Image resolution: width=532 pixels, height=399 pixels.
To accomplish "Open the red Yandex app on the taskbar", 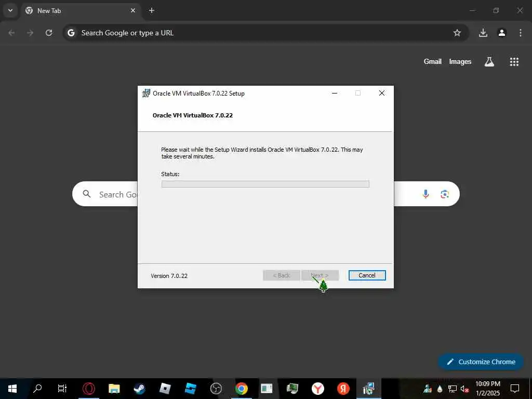I will click(343, 389).
